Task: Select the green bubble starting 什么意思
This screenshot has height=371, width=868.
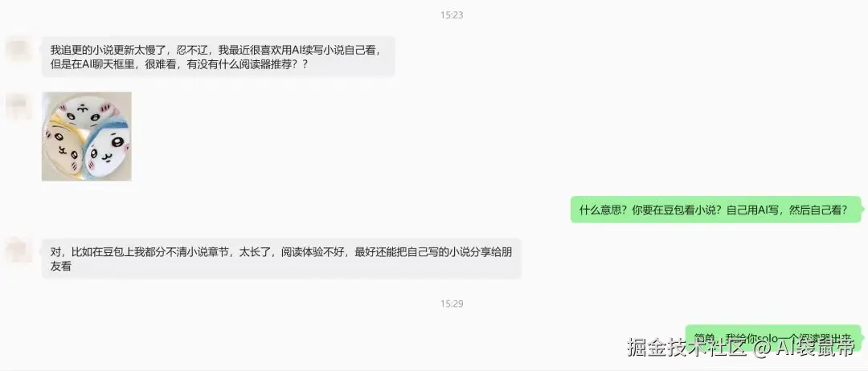Action: pyautogui.click(x=716, y=210)
